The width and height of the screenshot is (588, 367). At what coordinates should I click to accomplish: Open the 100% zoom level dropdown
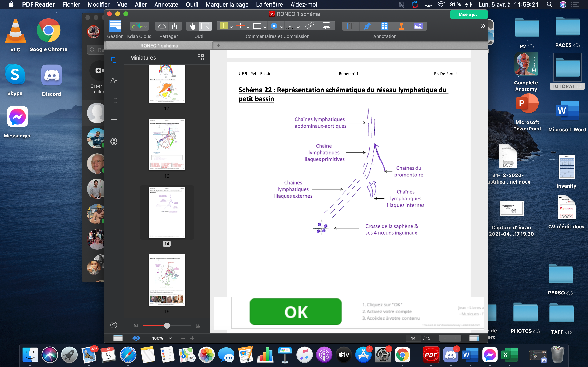[161, 338]
